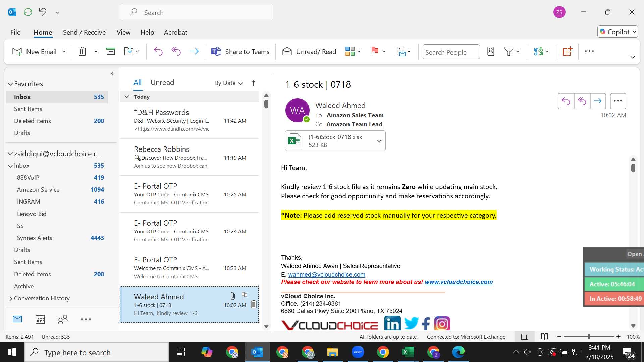Collapse the Favorites section
Viewport: 644px width, 362px height.
[10, 84]
